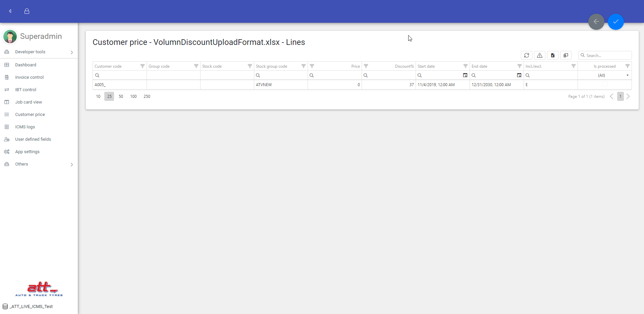Go to Customer price in sidebar

30,115
